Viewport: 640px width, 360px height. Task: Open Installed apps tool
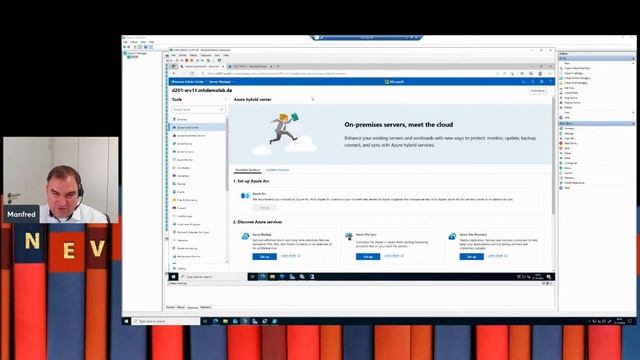tap(184, 216)
